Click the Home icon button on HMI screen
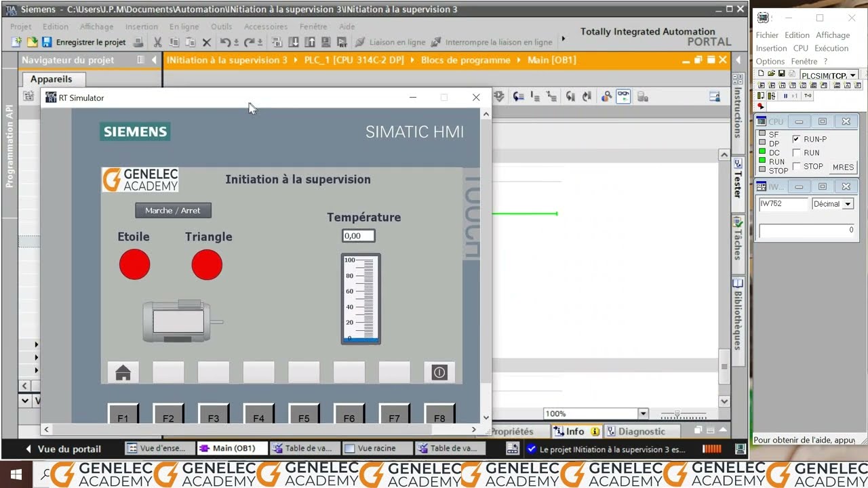The height and width of the screenshot is (488, 868). 123,373
